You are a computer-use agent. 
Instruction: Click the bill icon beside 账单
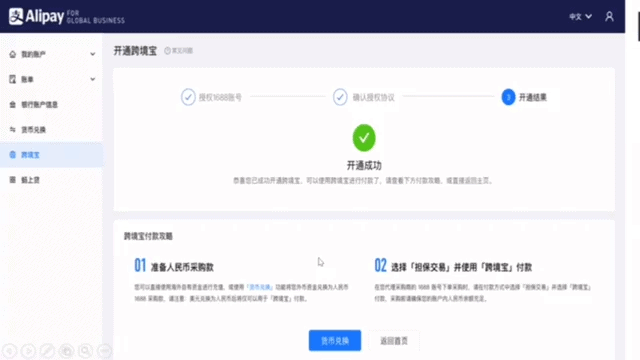pos(13,79)
